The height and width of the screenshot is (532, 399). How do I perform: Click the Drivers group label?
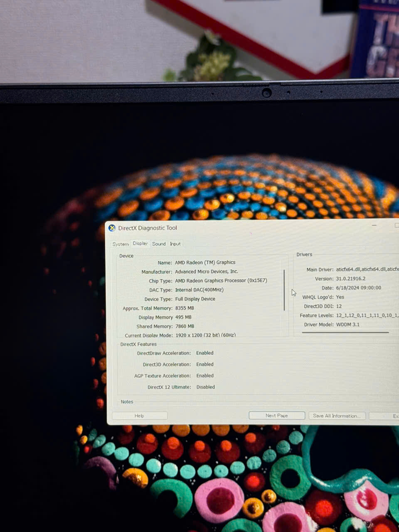tap(304, 254)
